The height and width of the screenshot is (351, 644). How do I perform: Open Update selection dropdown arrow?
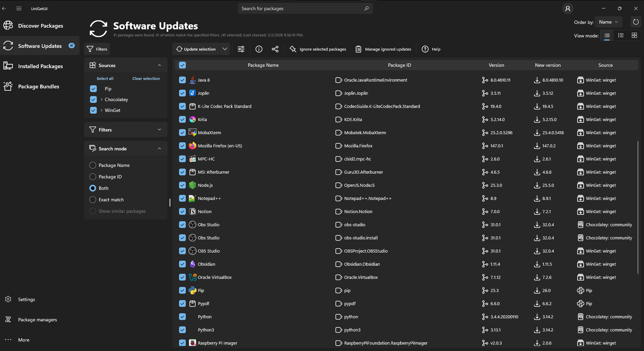click(x=225, y=49)
